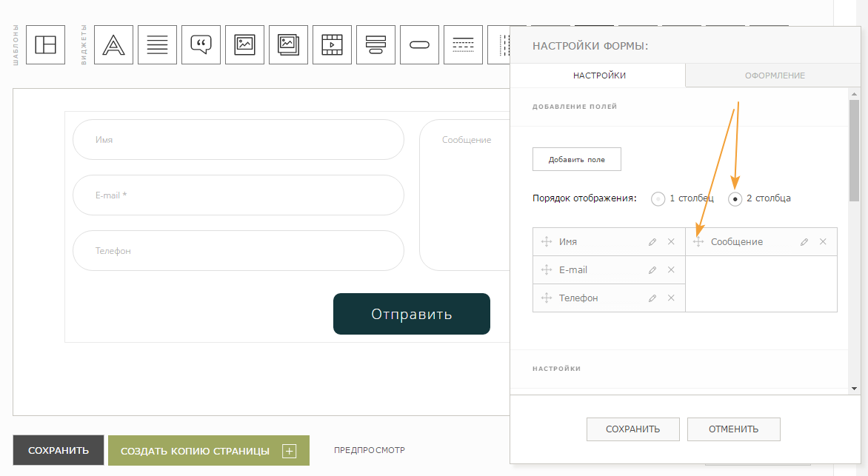Image resolution: width=868 pixels, height=476 pixels.
Task: Edit the Имя field with pencil icon
Action: [652, 242]
